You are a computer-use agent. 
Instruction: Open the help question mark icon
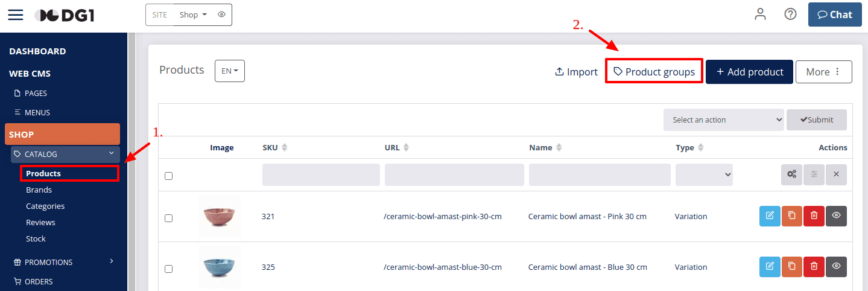pos(790,14)
